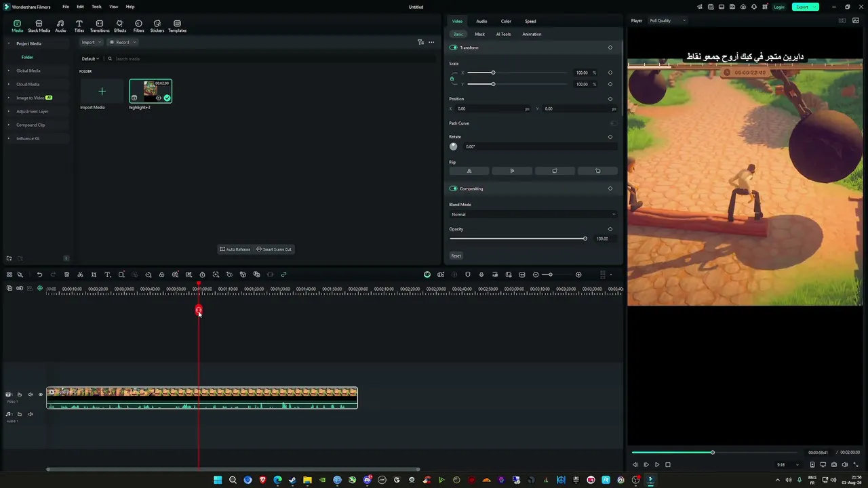Image resolution: width=868 pixels, height=488 pixels.
Task: Switch to the Color properties tab
Action: [506, 21]
